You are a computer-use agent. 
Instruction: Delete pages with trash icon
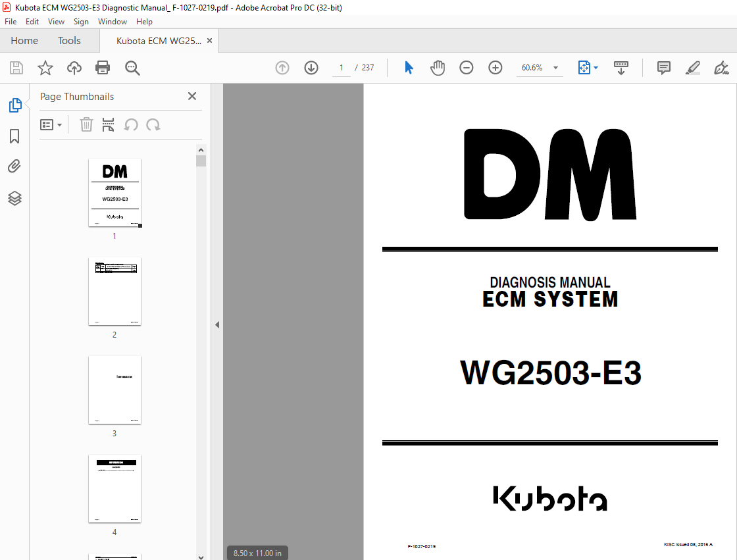pos(86,124)
